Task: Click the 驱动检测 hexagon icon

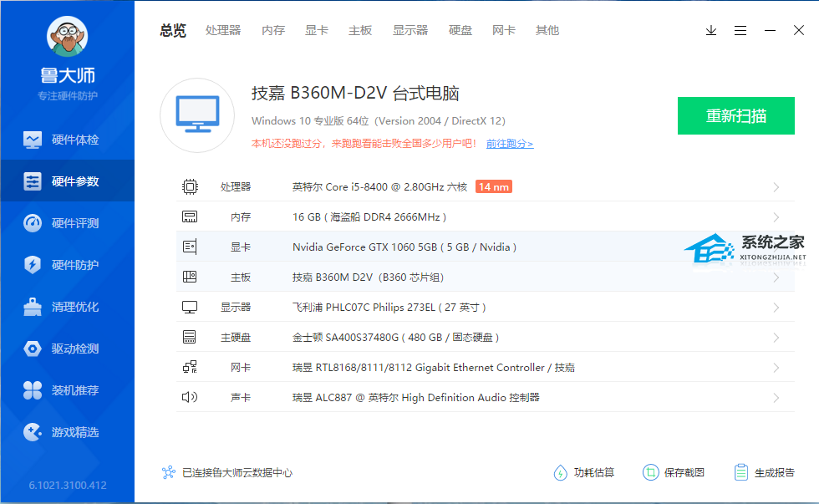Action: pyautogui.click(x=33, y=349)
